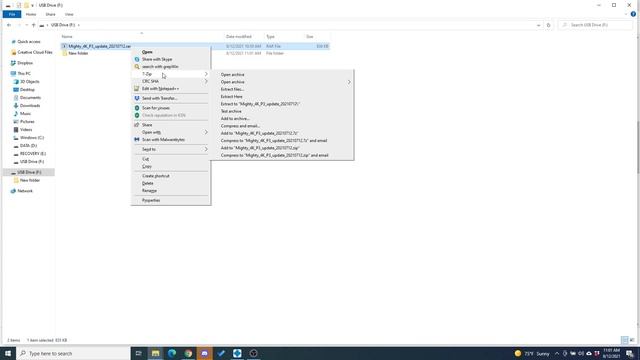Screen dimensions: 640x360
Task: Choose Test archive in 7-Zip submenu
Action: coord(231,111)
